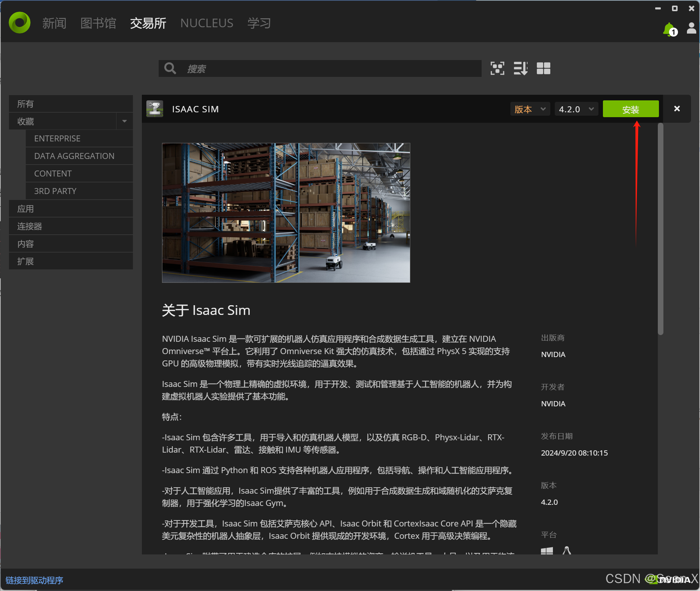
Task: Click publisher value NVIDIA under 出版商
Action: 553,354
